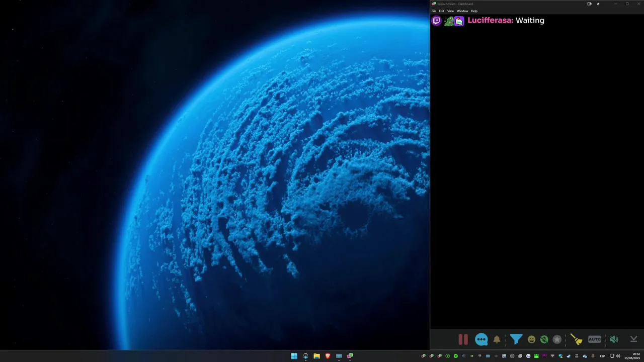Viewport: 644px width, 362px height.
Task: Toggle the notification bell icon
Action: coord(497,339)
